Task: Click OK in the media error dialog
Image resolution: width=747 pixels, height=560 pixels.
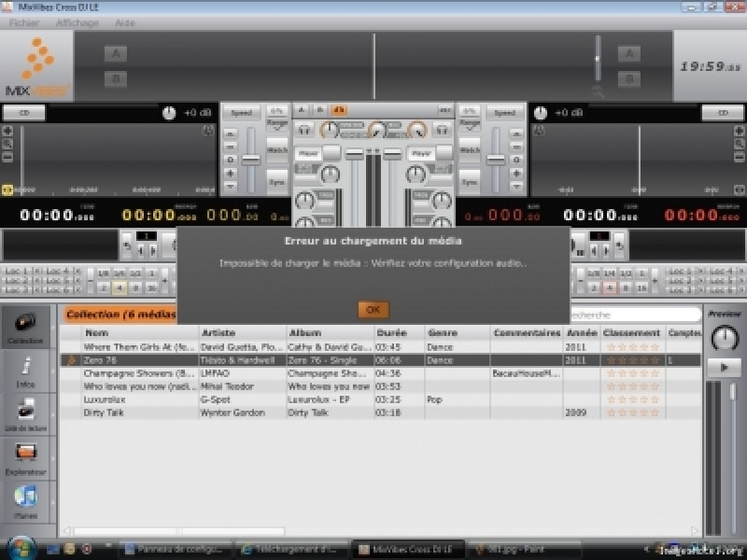Action: click(373, 310)
